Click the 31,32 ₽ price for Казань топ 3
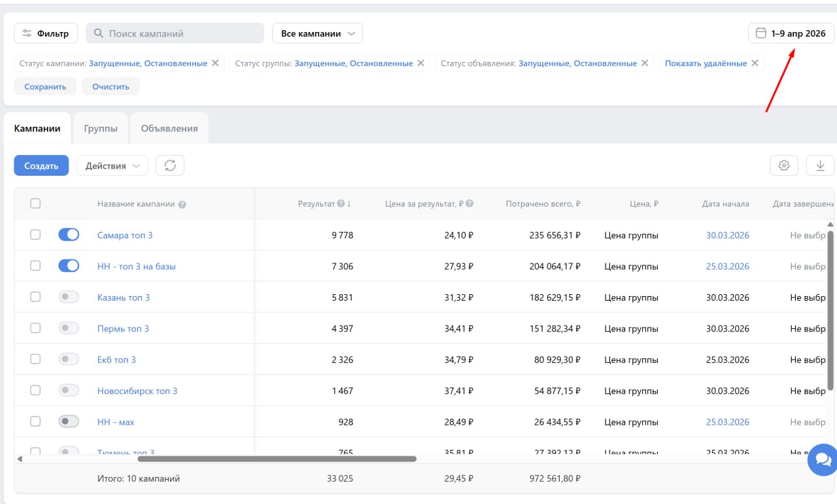The image size is (837, 504). (x=459, y=297)
